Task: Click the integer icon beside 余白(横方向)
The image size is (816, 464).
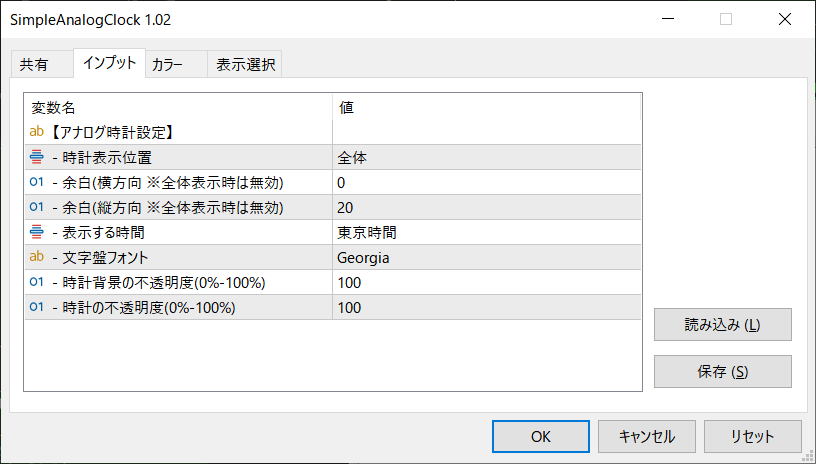Action: click(37, 182)
